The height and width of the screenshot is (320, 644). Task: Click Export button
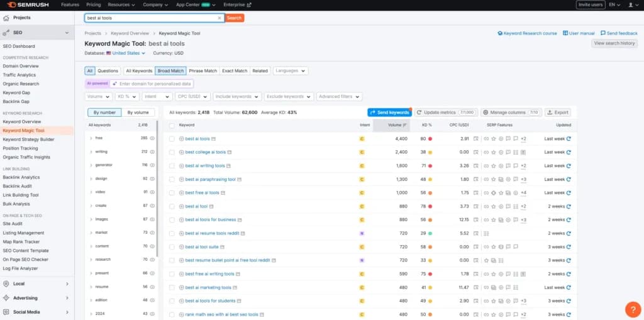558,113
